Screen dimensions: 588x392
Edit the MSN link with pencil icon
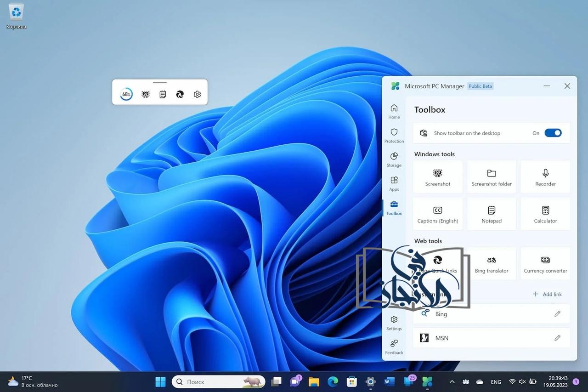(557, 338)
